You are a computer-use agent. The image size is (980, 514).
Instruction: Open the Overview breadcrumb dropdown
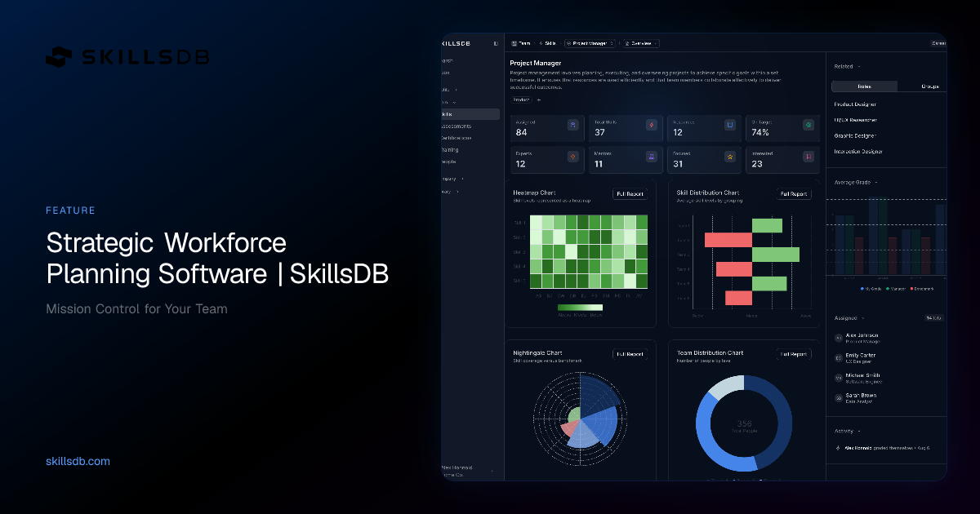pyautogui.click(x=641, y=43)
